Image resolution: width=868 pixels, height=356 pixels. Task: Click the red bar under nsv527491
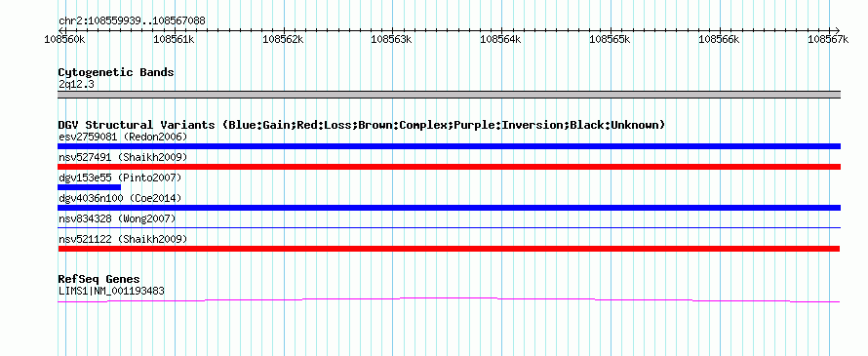tap(449, 167)
